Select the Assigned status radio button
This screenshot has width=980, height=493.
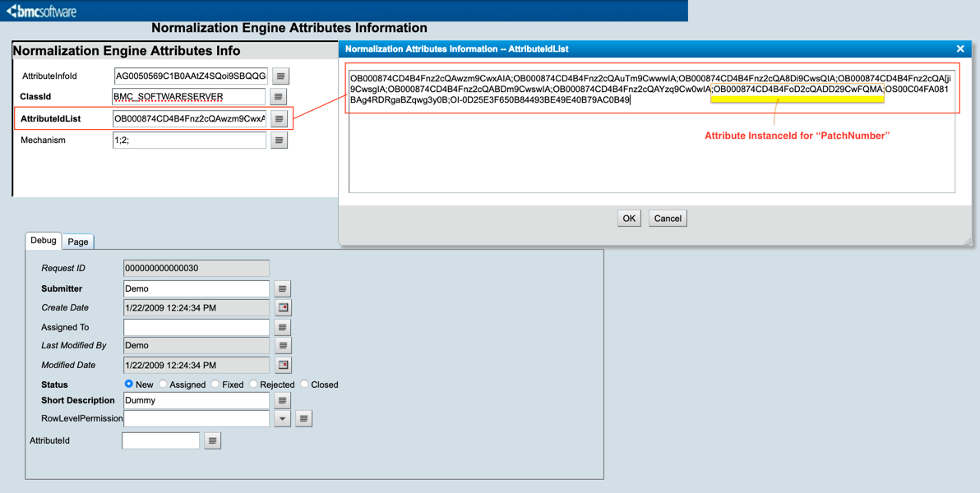(164, 385)
